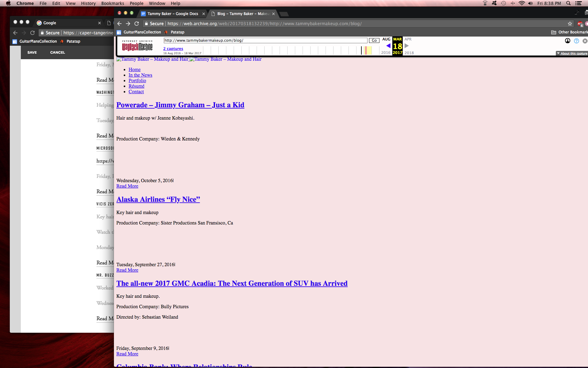Open the Adblock Plus extension icon
The width and height of the screenshot is (588, 368).
coord(580,24)
